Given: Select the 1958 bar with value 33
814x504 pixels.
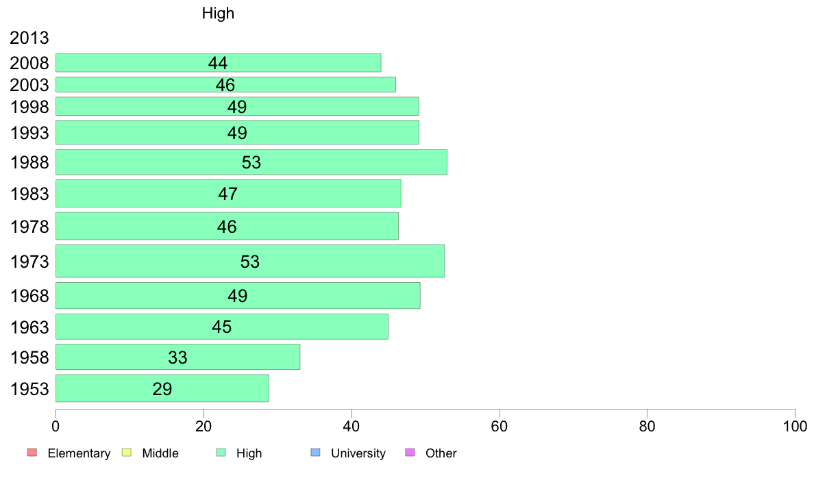Looking at the screenshot, I should [177, 357].
